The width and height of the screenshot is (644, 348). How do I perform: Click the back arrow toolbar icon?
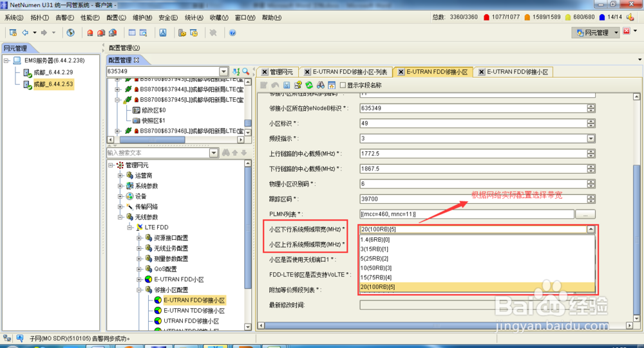pos(26,32)
